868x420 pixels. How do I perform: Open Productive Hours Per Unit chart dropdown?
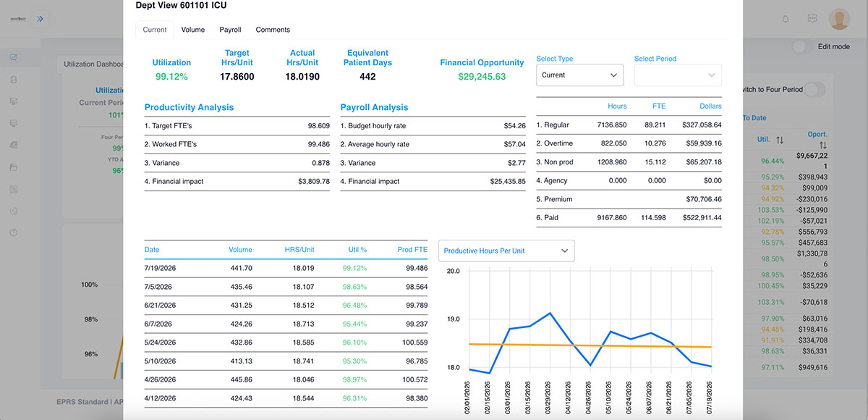[x=506, y=251]
